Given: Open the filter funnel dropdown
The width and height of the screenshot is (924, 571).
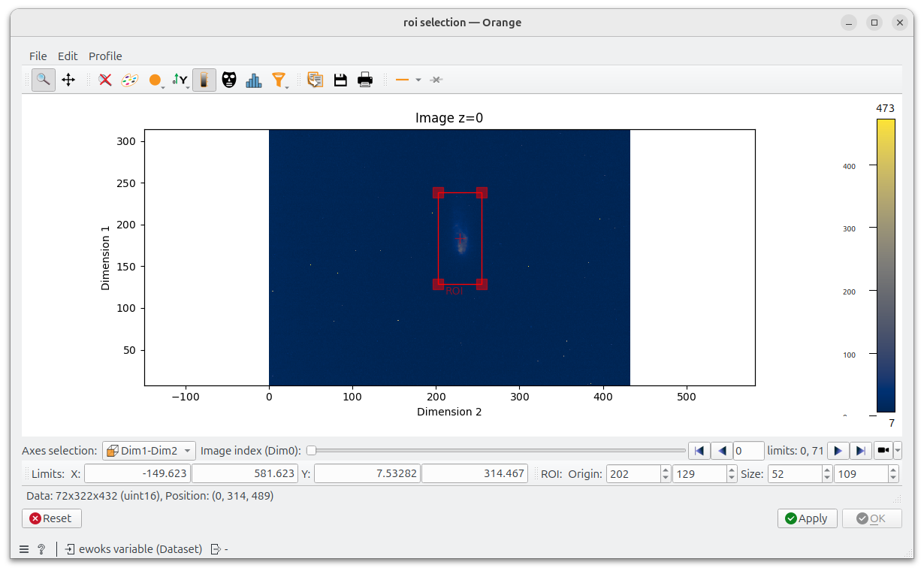Looking at the screenshot, I should tap(279, 80).
